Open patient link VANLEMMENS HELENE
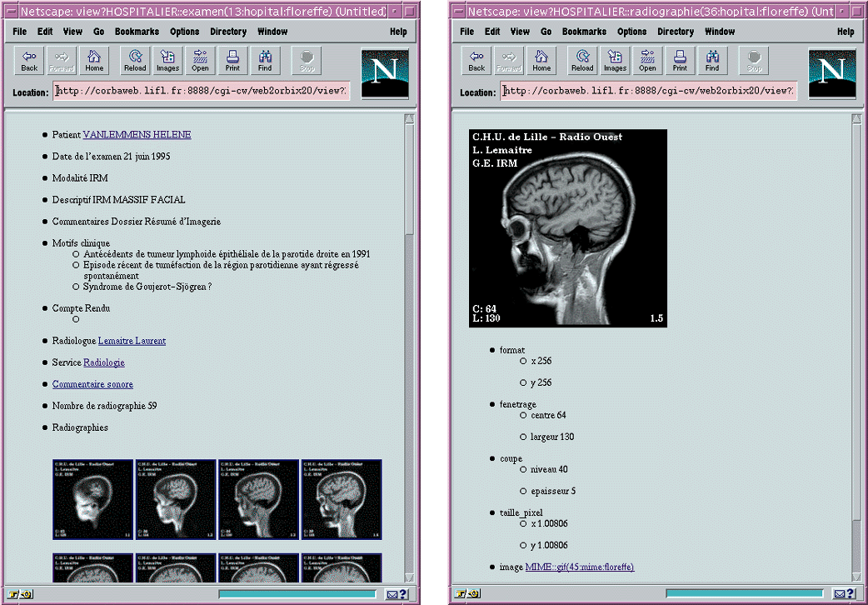 point(137,134)
